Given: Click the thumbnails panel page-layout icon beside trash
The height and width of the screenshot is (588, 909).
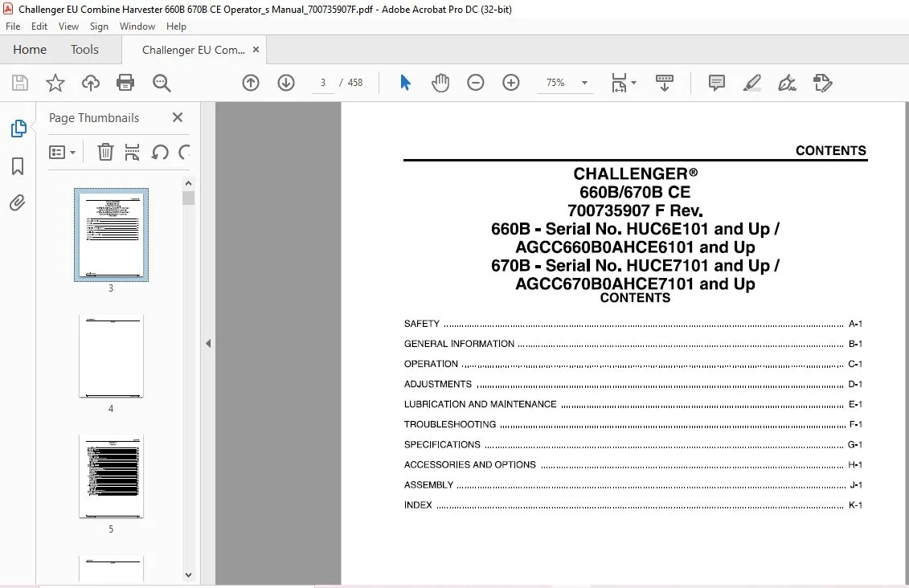Looking at the screenshot, I should [x=132, y=153].
